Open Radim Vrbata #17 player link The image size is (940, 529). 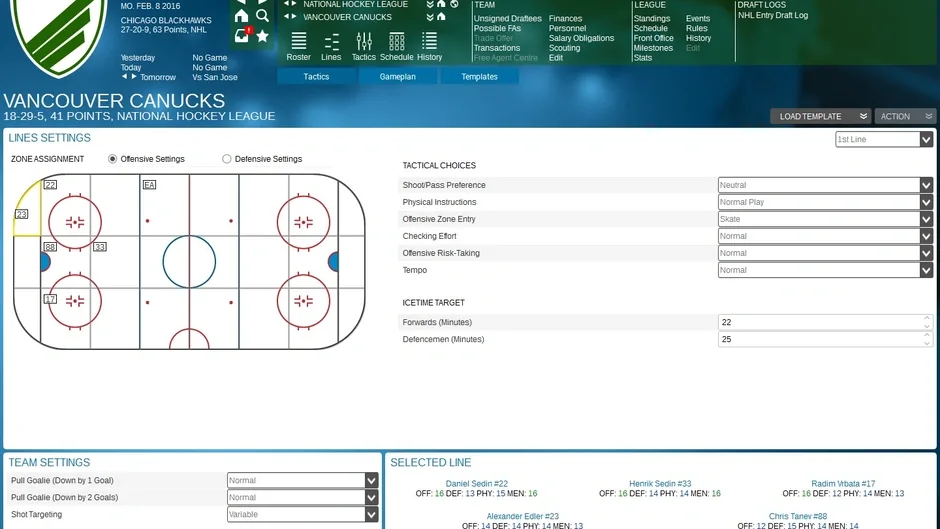(843, 483)
